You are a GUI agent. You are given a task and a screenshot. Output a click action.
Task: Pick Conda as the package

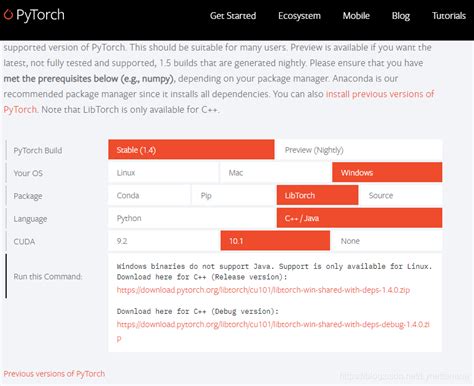click(149, 195)
